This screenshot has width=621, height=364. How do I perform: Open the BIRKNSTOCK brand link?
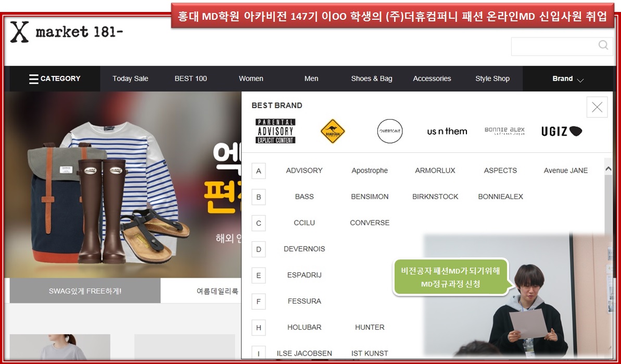(435, 197)
